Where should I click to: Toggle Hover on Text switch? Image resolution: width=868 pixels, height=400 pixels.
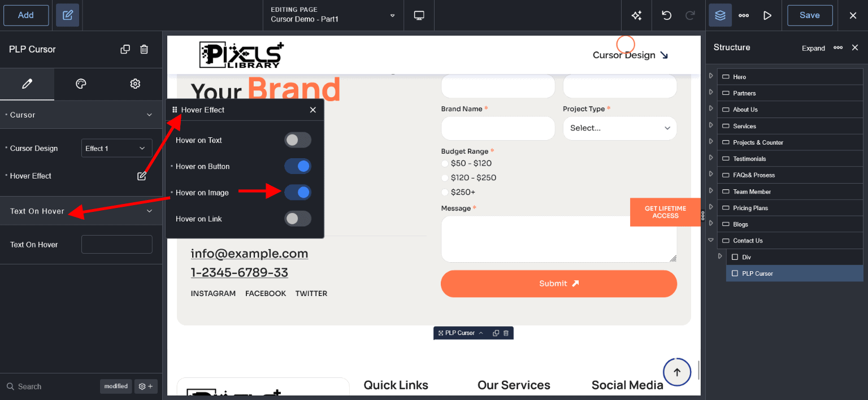click(x=297, y=140)
